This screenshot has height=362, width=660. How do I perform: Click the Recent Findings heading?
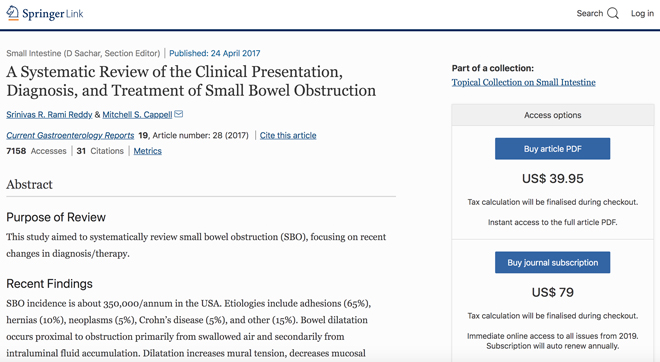tap(49, 284)
